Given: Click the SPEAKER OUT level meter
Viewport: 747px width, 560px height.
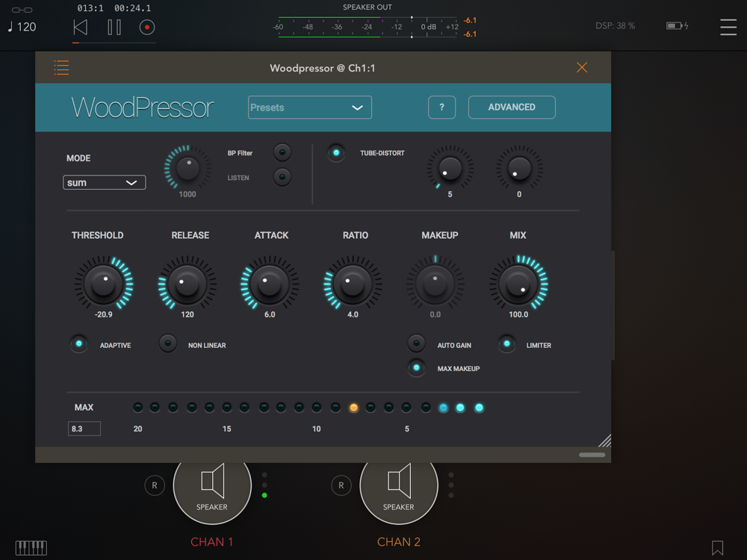Looking at the screenshot, I should pyautogui.click(x=367, y=27).
